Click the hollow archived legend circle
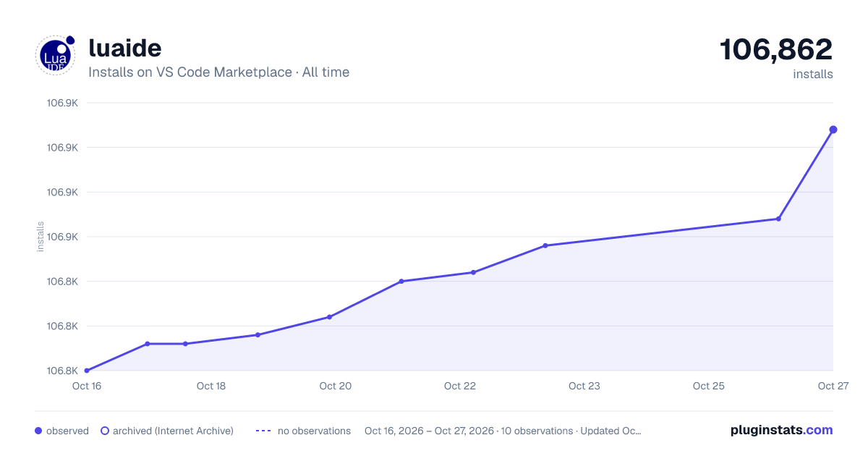 105,431
